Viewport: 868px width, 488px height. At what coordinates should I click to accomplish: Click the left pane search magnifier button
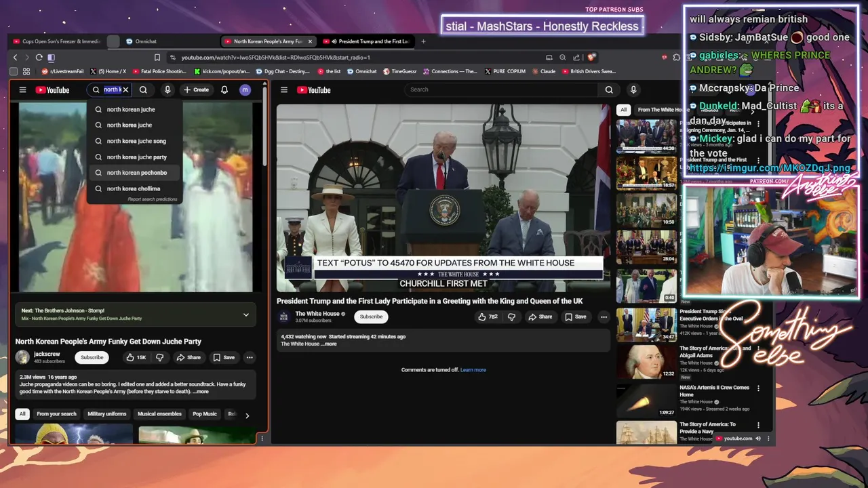click(x=143, y=89)
